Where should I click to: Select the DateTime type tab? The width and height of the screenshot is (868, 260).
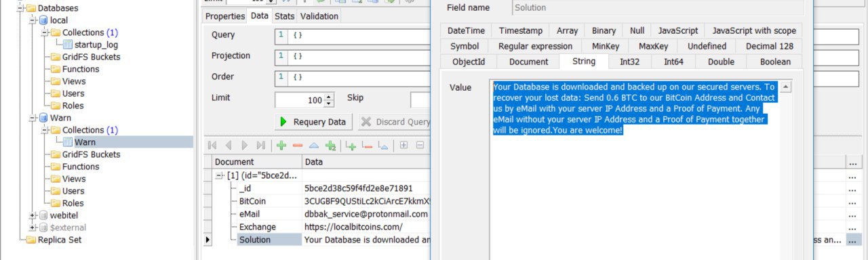[x=466, y=30]
